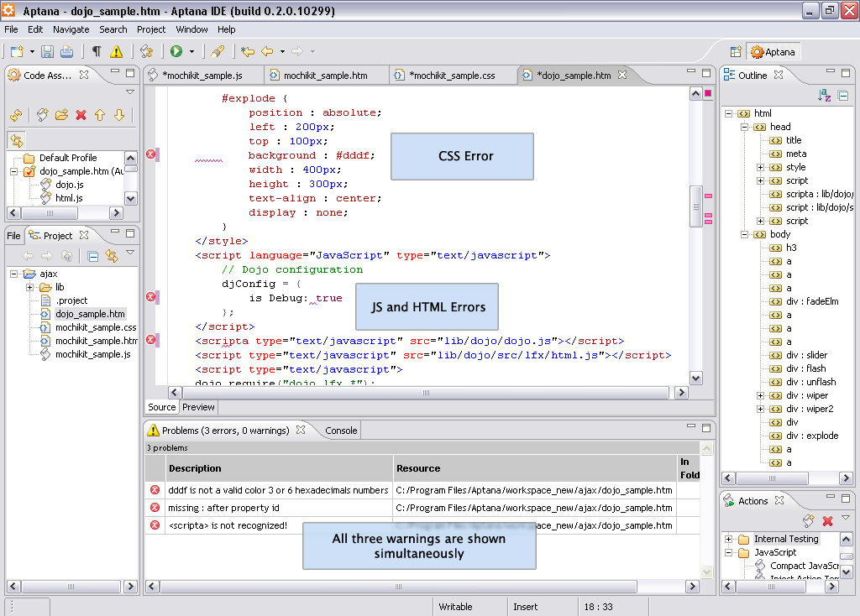The image size is (860, 616).
Task: Collapse the dojo_sample.htm profile node
Action: (x=13, y=171)
